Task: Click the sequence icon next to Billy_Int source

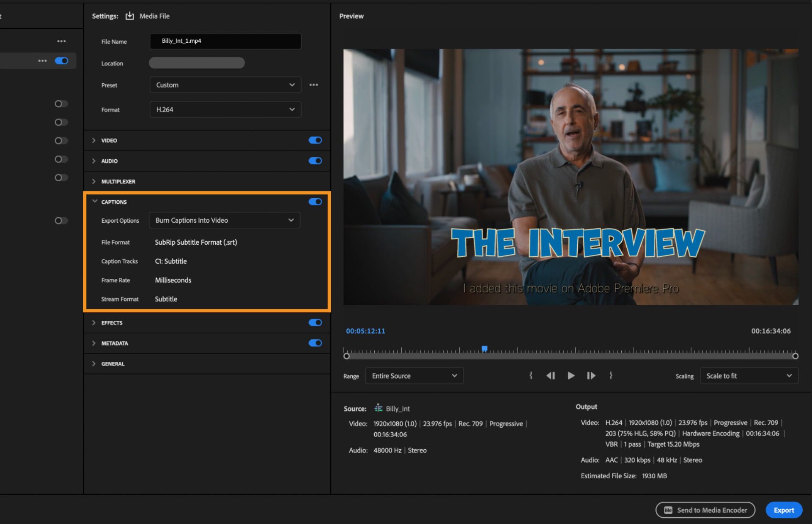Action: (x=378, y=408)
